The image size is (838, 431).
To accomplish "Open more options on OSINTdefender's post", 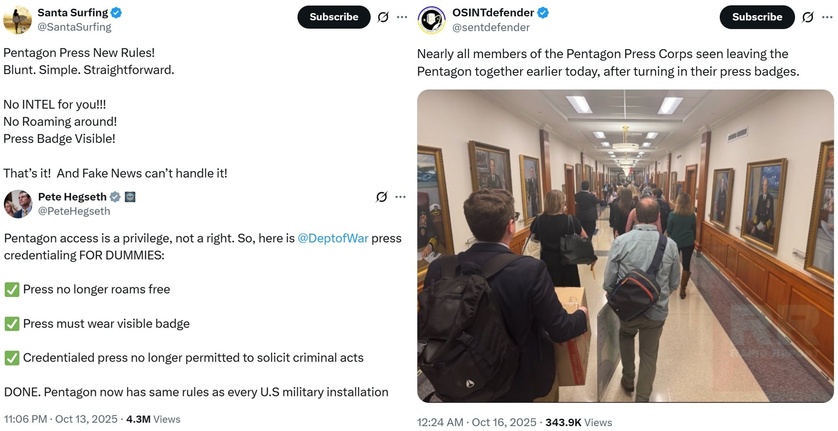I will pos(825,17).
